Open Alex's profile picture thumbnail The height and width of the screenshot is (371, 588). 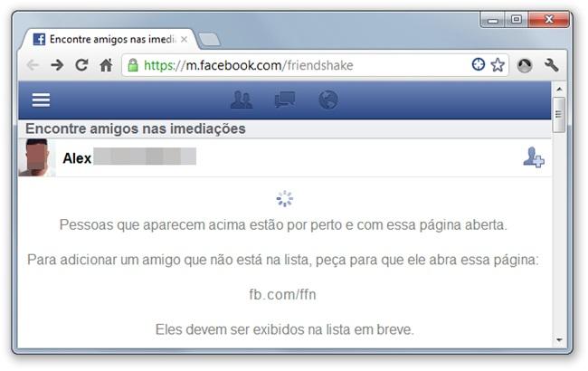coord(37,157)
